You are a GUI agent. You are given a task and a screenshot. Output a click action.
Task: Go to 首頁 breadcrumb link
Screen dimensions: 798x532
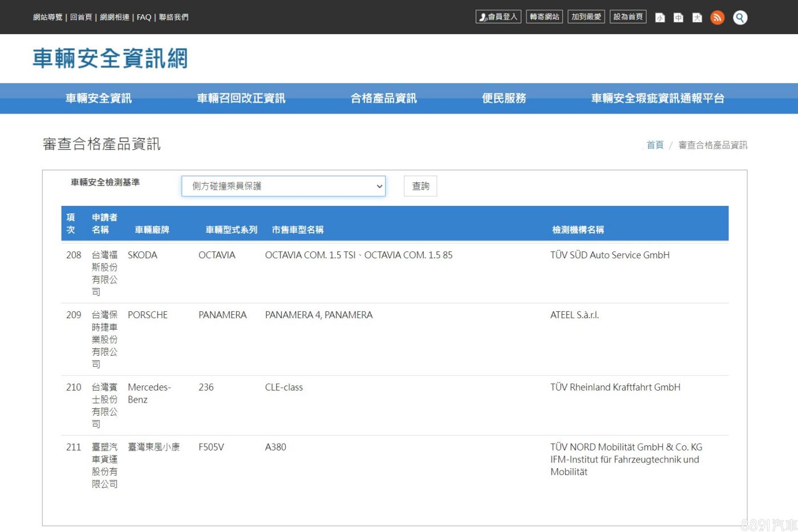(655, 145)
